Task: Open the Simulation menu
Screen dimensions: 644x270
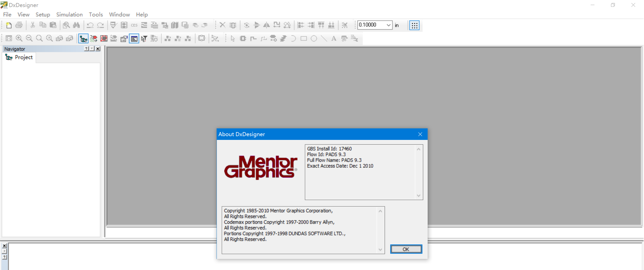Action: pos(69,15)
